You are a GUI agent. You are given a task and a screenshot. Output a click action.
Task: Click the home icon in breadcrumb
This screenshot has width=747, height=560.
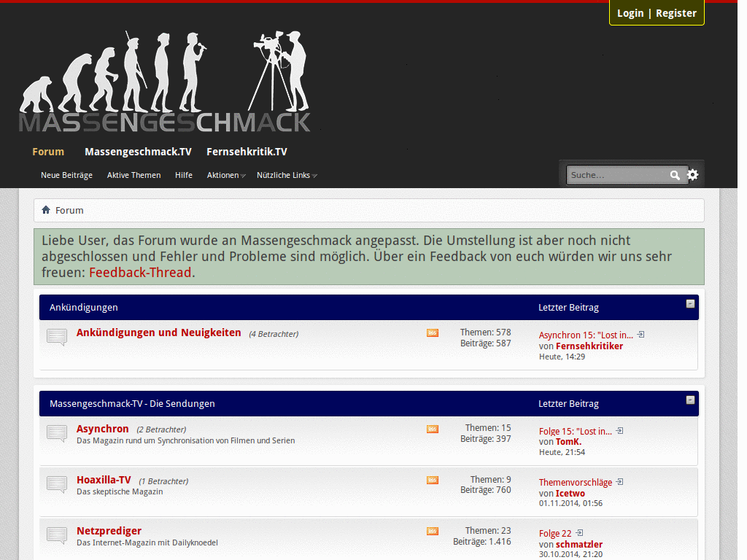click(x=46, y=210)
